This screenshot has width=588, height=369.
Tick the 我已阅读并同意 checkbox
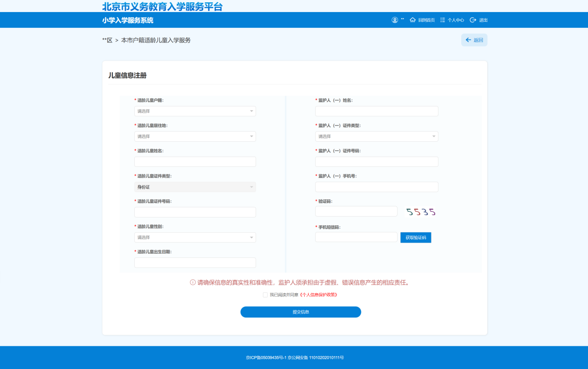(265, 295)
